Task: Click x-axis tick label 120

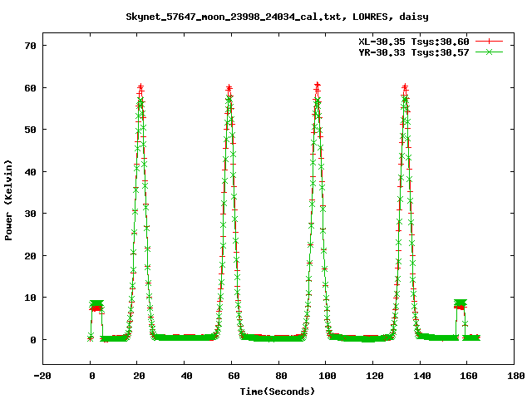Action: click(x=375, y=376)
